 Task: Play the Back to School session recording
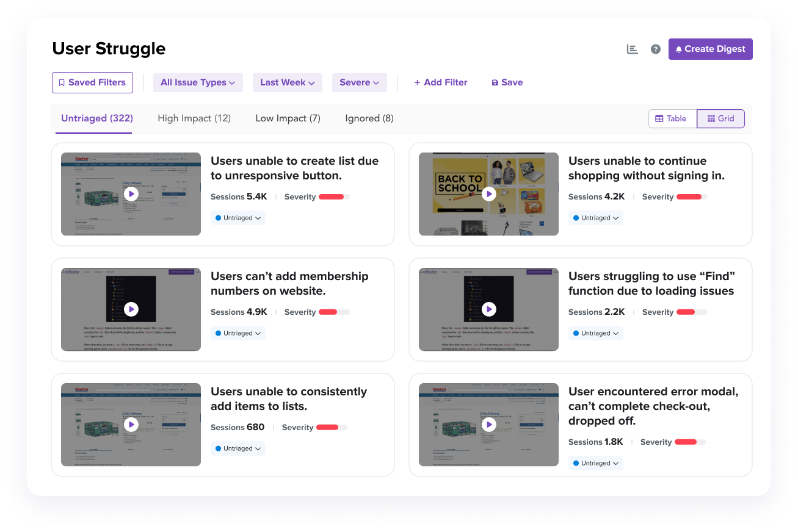488,194
